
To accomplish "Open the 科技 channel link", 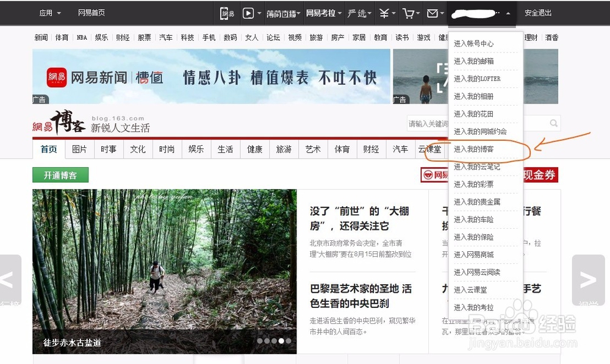I will coord(187,38).
